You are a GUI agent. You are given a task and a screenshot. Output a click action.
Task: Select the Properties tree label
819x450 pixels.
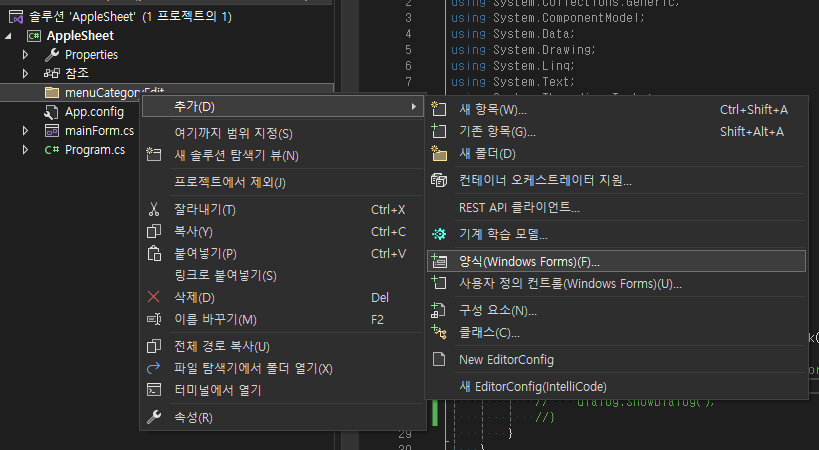point(91,55)
